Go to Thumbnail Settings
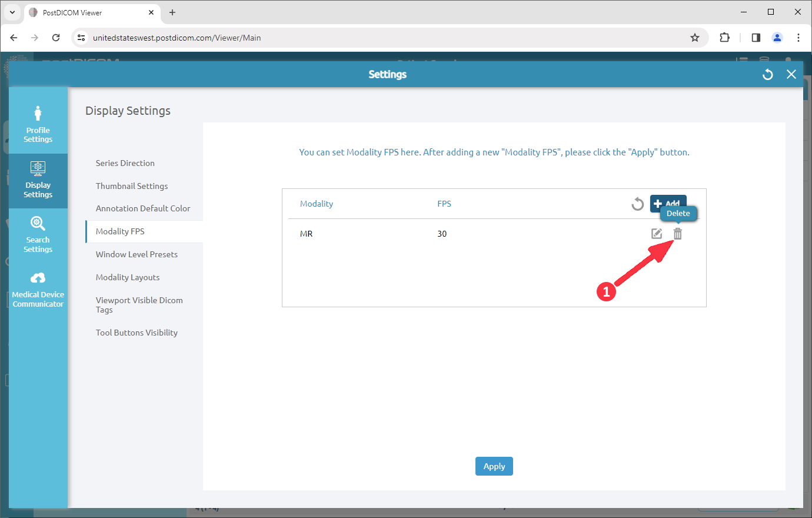This screenshot has height=518, width=812. click(x=132, y=186)
